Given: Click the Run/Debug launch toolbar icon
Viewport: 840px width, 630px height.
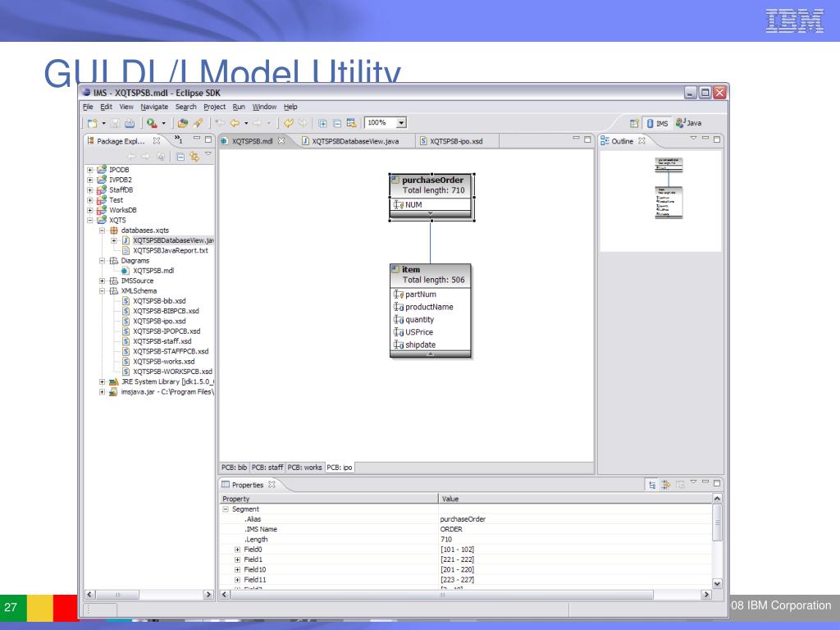Looking at the screenshot, I should click(152, 123).
